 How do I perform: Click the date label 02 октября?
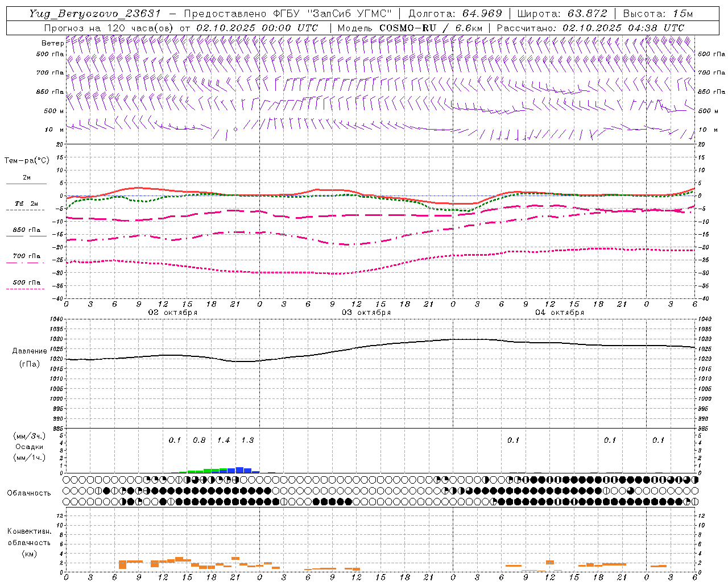pyautogui.click(x=173, y=313)
